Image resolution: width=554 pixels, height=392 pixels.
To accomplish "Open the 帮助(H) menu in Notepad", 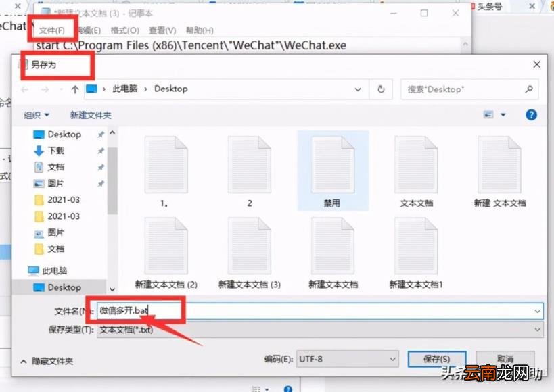I will point(200,30).
